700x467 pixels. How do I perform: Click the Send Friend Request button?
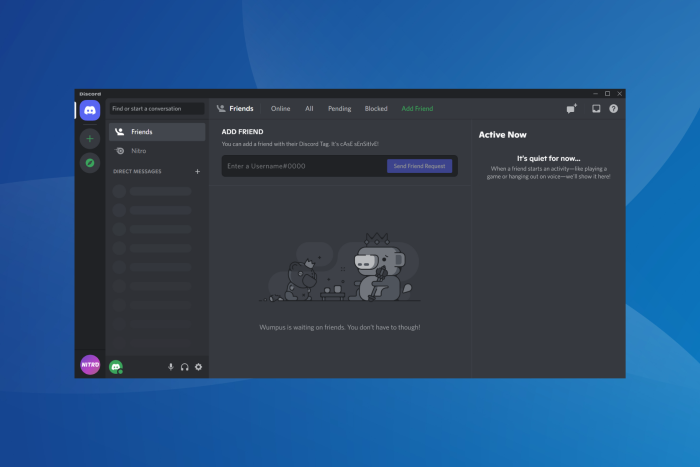click(x=419, y=166)
